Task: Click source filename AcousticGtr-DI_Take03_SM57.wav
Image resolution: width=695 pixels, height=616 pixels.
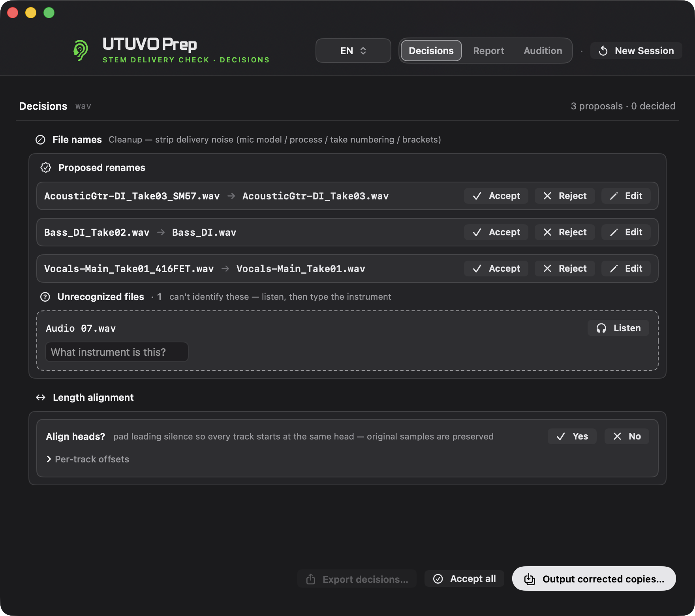Action: (x=132, y=196)
